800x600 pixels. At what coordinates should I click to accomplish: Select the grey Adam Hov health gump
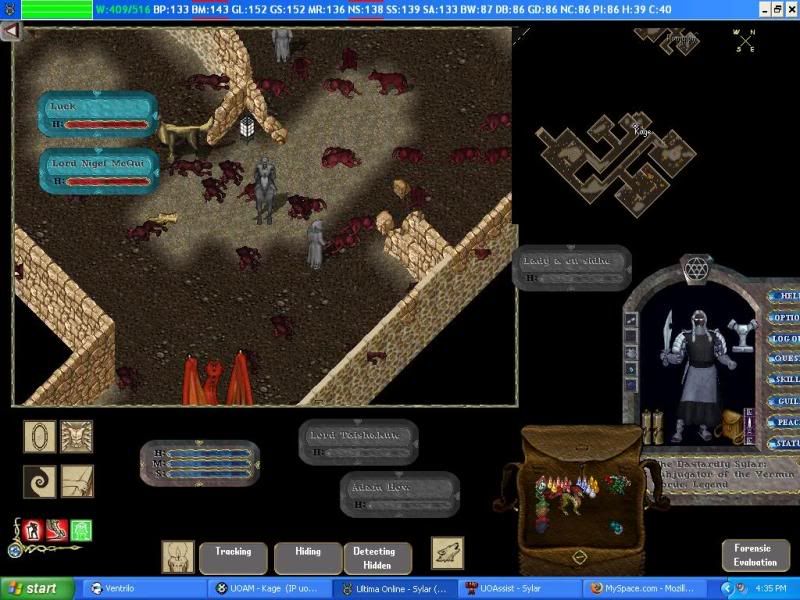[x=400, y=494]
